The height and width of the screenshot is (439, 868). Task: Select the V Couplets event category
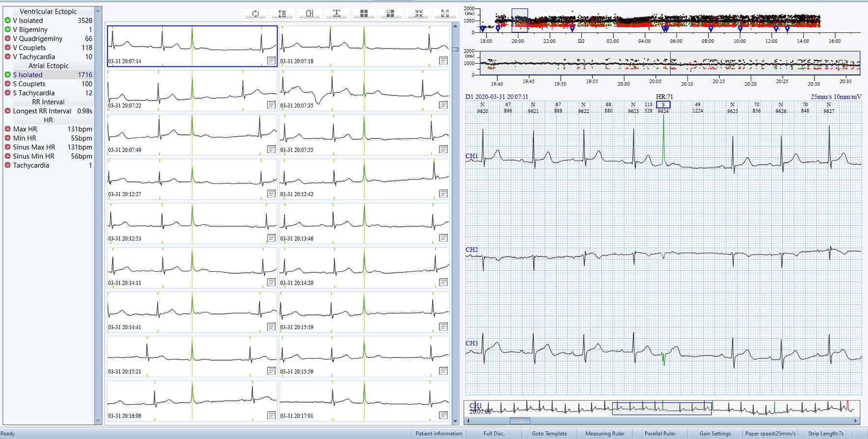pos(49,48)
